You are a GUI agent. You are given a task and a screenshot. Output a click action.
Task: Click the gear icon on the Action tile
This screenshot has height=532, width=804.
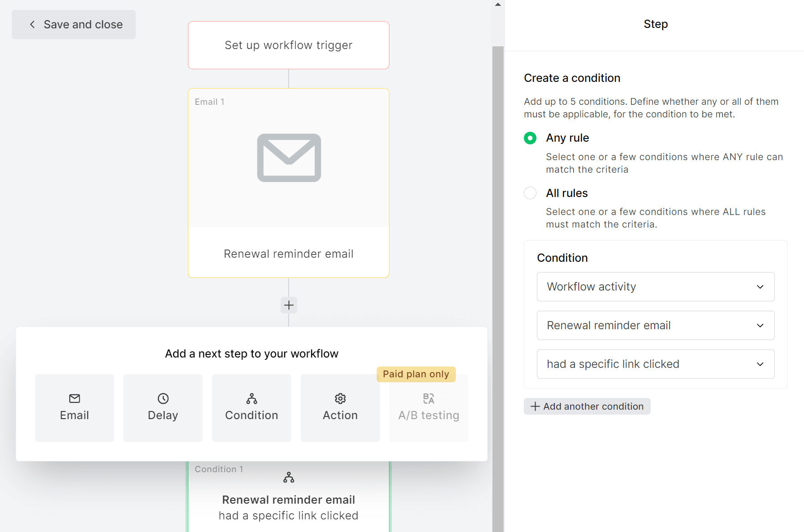(x=340, y=398)
